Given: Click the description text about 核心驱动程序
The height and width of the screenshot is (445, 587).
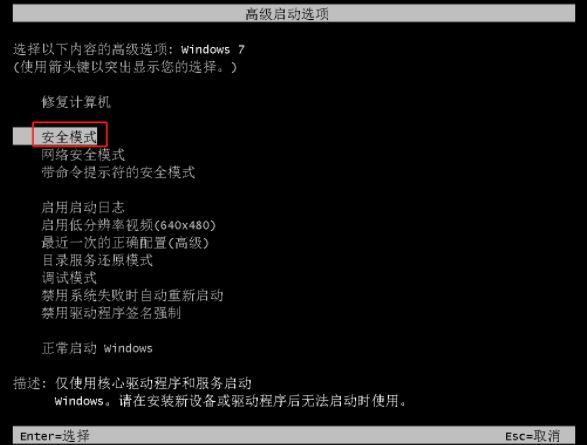Looking at the screenshot, I should coord(230,392).
